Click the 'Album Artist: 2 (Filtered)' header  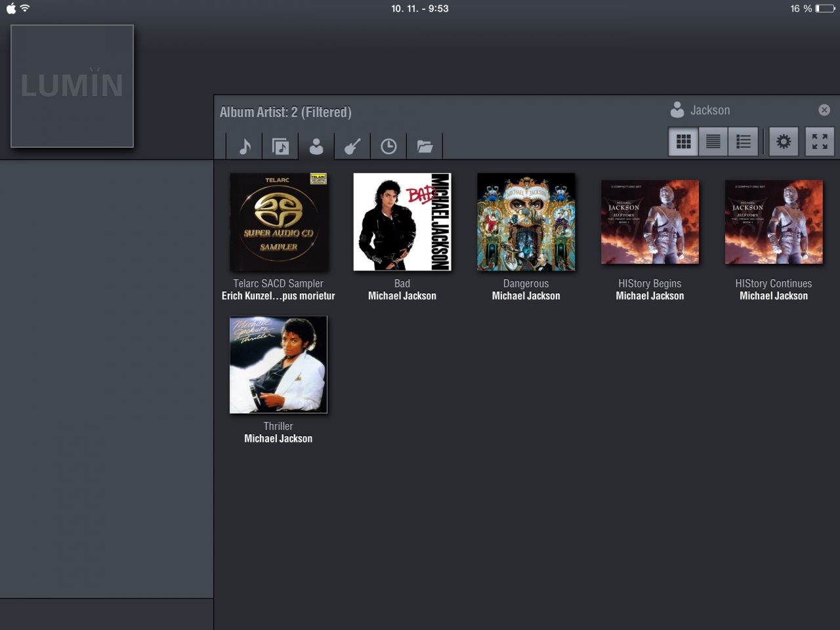click(285, 112)
